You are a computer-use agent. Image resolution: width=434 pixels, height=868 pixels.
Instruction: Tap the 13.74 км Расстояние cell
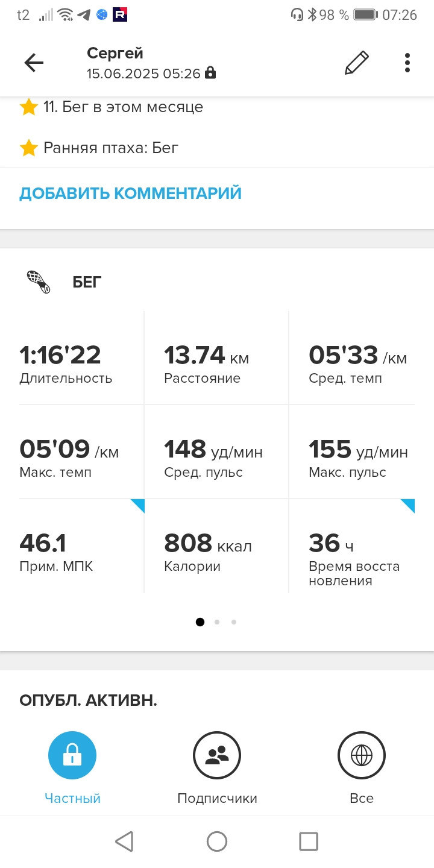(217, 358)
